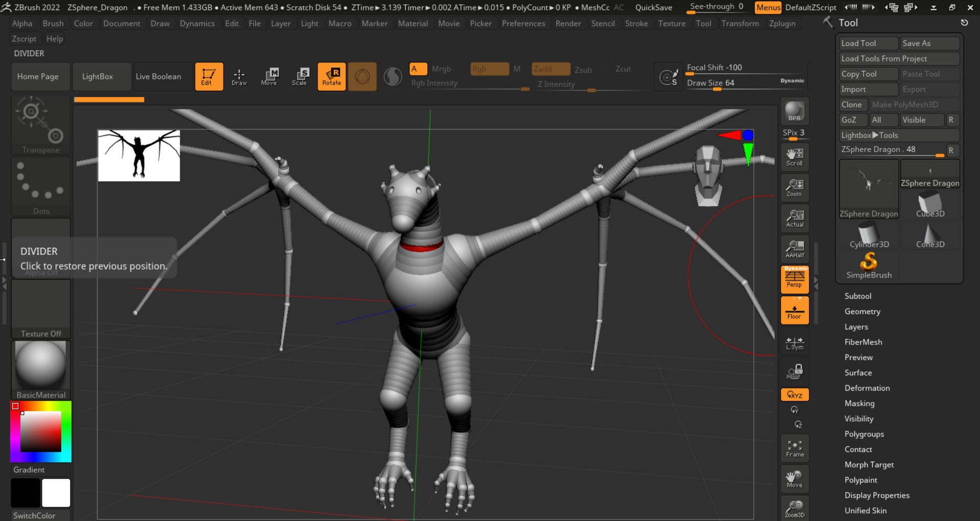Click the half-shaded sphere icon in toolbar
Screen dimensions: 980x521
coord(393,77)
